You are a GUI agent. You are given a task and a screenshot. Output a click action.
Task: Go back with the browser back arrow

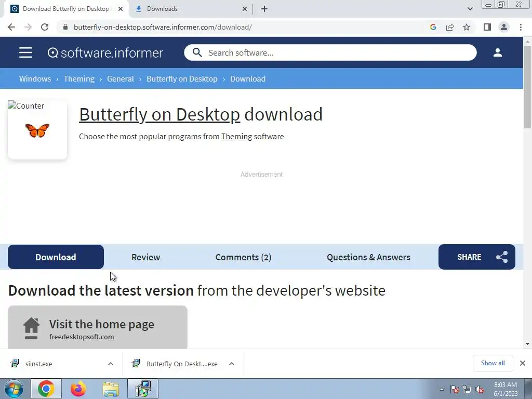11,27
